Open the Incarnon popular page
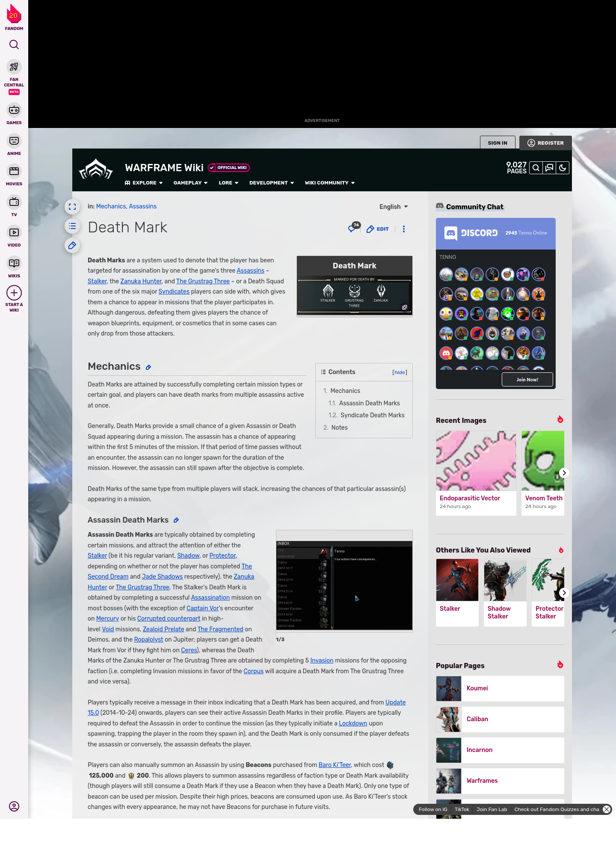The image size is (616, 856). click(x=500, y=750)
